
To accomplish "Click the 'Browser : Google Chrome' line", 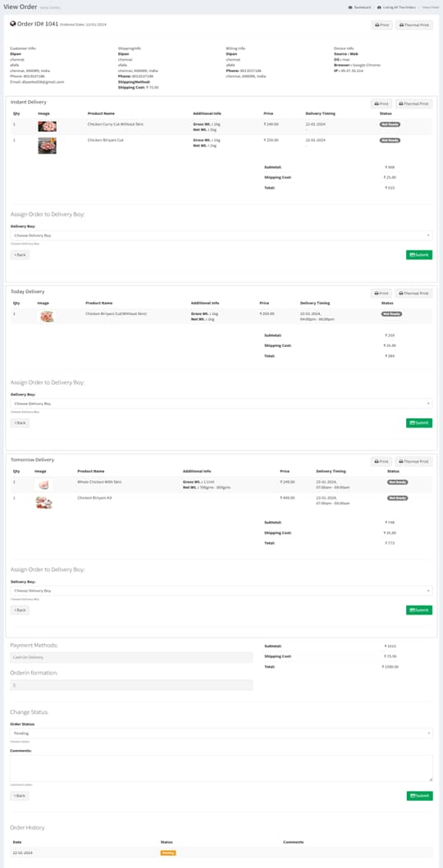I will point(357,66).
